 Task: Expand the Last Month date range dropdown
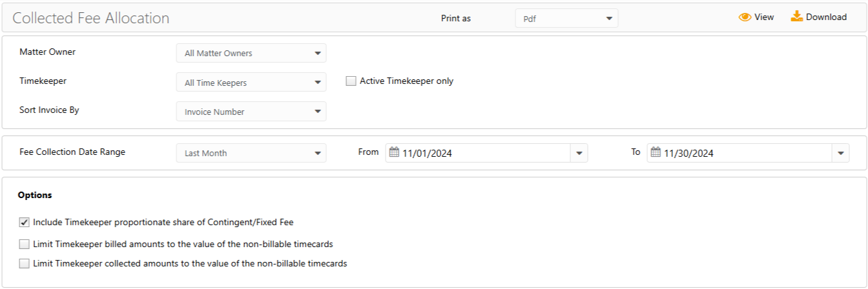coord(251,153)
